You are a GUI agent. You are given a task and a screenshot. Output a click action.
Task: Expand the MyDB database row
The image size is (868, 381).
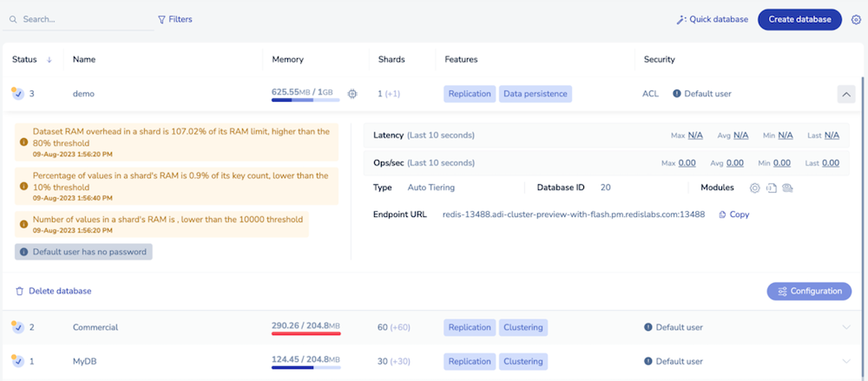click(846, 361)
